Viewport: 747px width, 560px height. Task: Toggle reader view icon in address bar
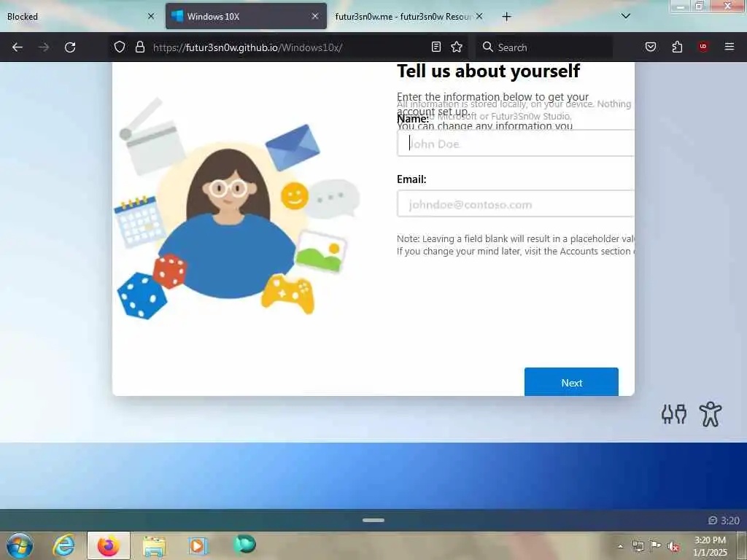tap(436, 47)
